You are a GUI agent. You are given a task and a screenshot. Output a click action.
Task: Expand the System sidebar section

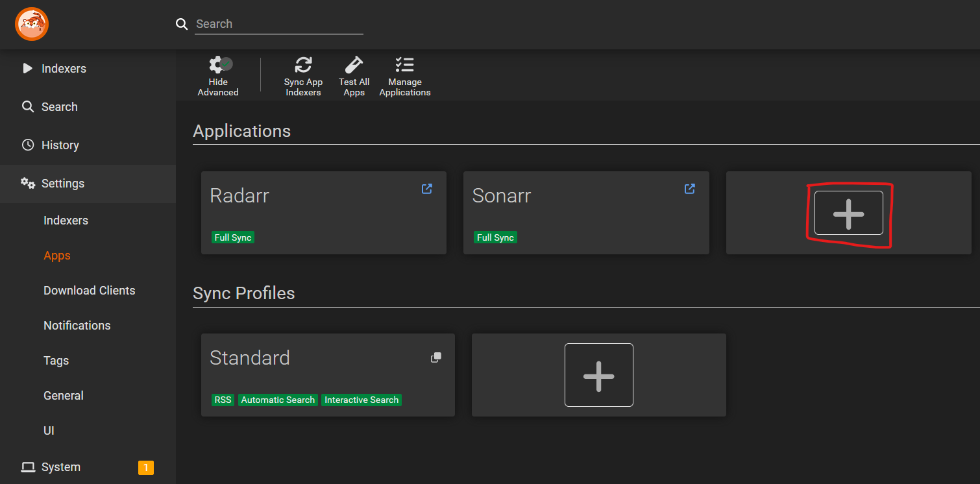61,467
